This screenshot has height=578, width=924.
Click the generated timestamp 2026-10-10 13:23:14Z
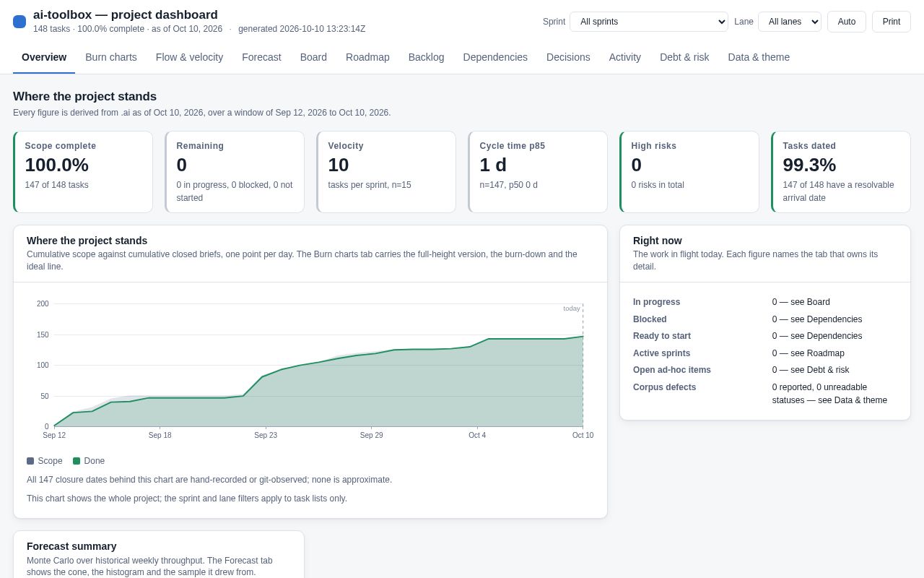pos(323,29)
